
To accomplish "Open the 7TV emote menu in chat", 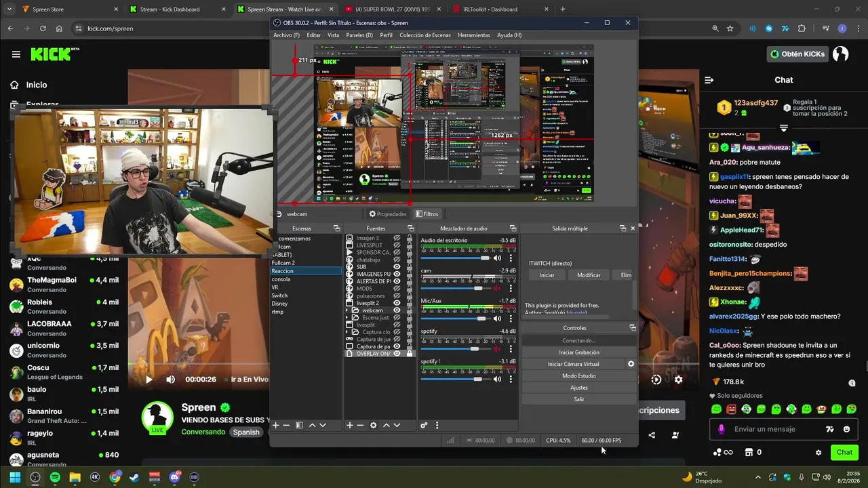I will coord(829,429).
